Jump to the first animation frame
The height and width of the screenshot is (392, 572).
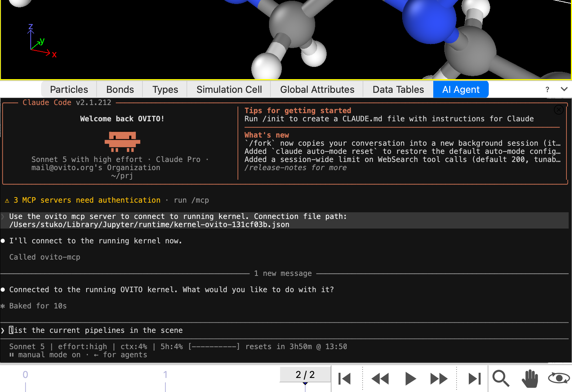click(344, 379)
